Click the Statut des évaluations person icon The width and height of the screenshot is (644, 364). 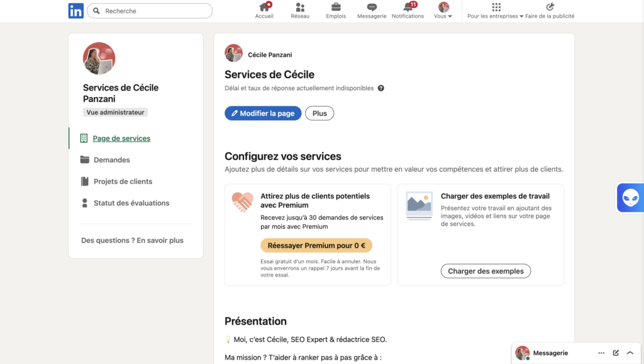pyautogui.click(x=85, y=203)
